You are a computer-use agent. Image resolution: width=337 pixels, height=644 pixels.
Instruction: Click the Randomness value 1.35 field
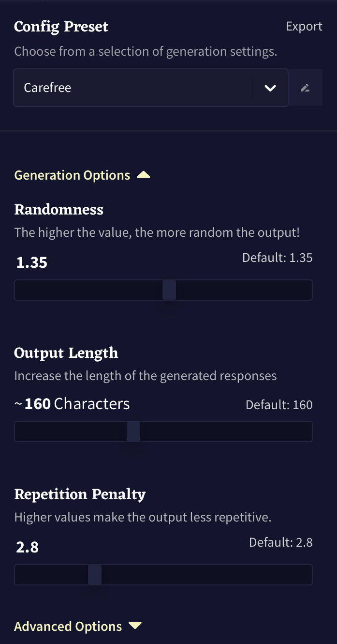click(32, 262)
